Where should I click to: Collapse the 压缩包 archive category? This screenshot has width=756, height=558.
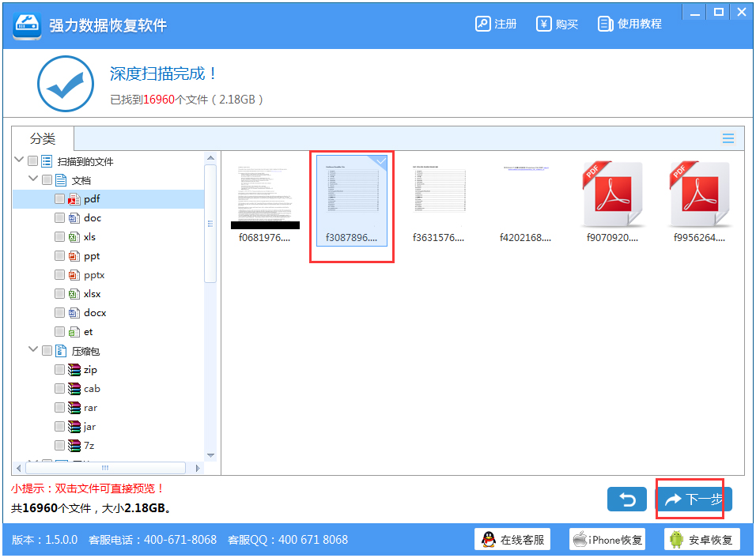pyautogui.click(x=32, y=350)
